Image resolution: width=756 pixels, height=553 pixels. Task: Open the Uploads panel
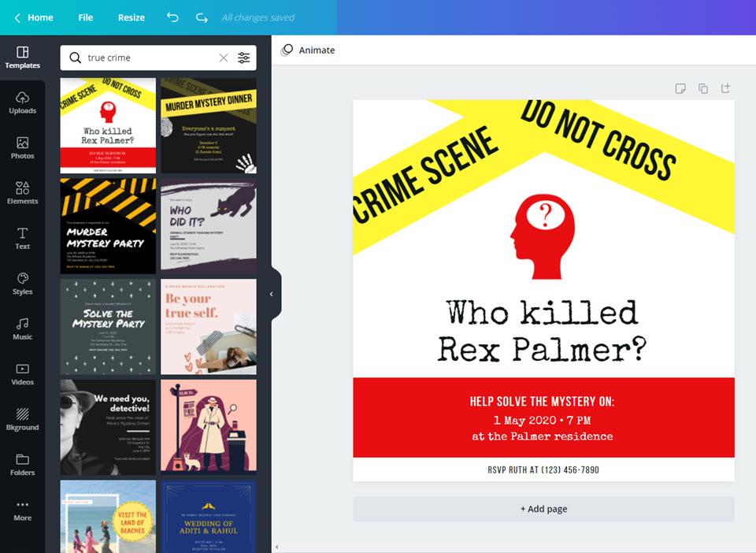tap(23, 103)
